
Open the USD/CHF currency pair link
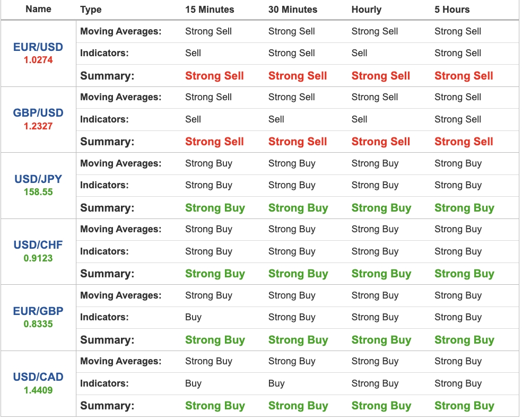pyautogui.click(x=38, y=245)
